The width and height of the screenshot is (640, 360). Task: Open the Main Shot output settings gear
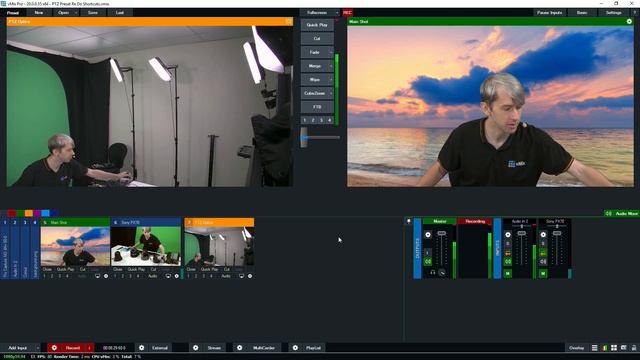click(x=629, y=21)
